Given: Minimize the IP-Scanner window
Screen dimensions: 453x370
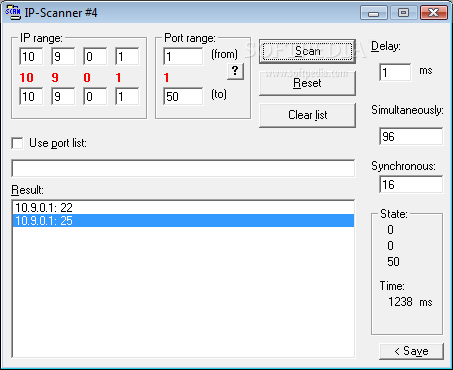Looking at the screenshot, I should pyautogui.click(x=374, y=13).
